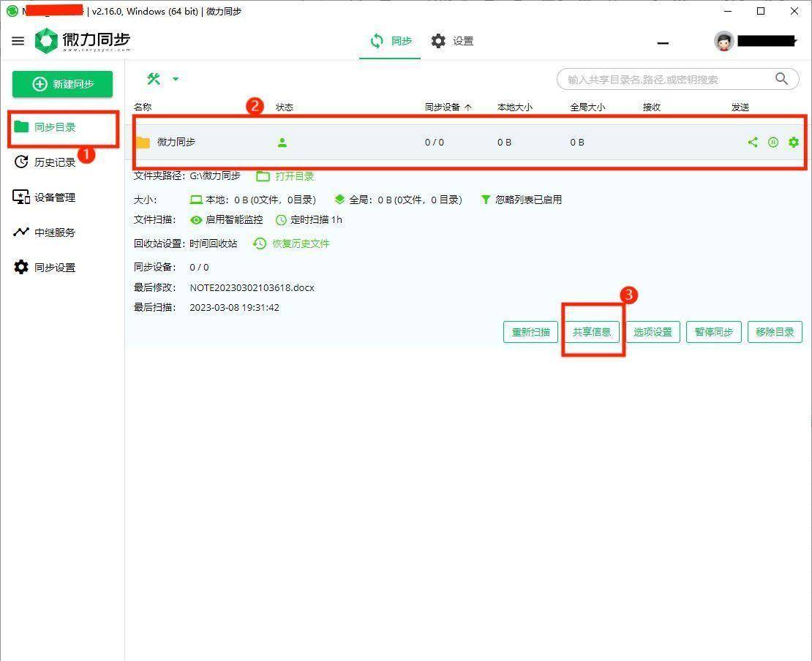Viewport: 812px width, 661px height.
Task: Click the 设置 tab gear icon
Action: 438,41
